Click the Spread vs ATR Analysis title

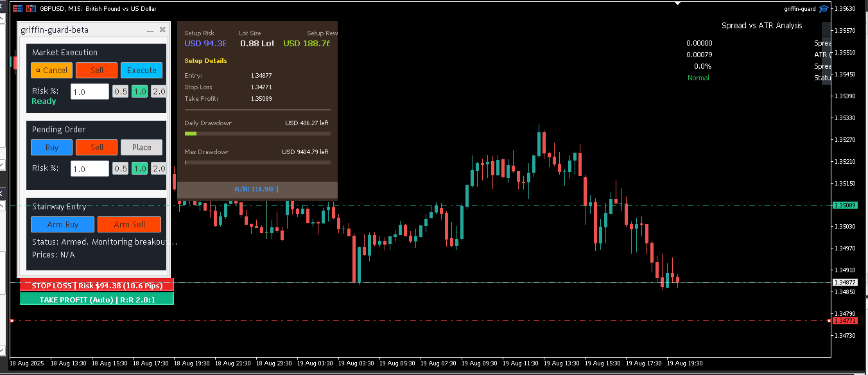click(761, 26)
